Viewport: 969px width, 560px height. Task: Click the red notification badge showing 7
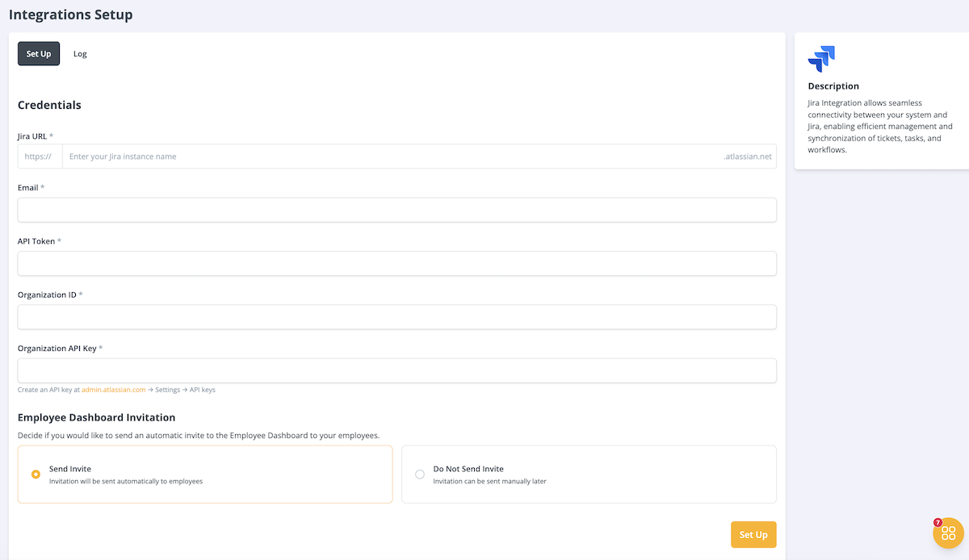click(937, 522)
